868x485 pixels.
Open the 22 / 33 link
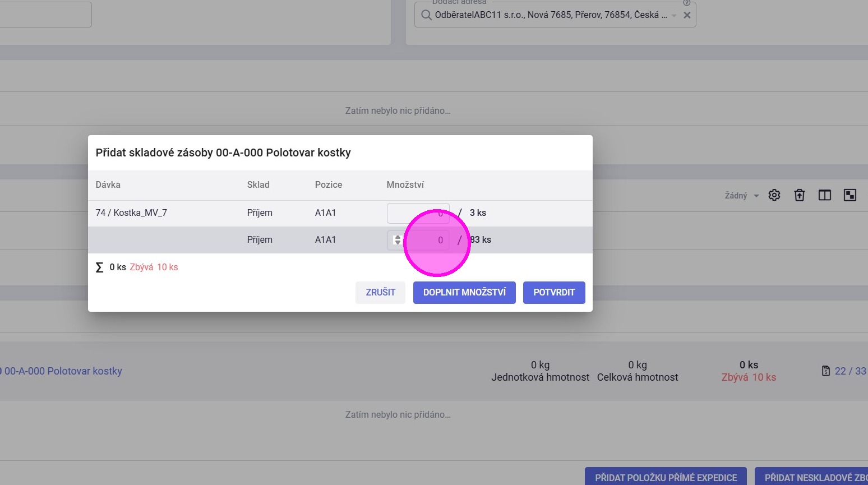[x=850, y=371]
